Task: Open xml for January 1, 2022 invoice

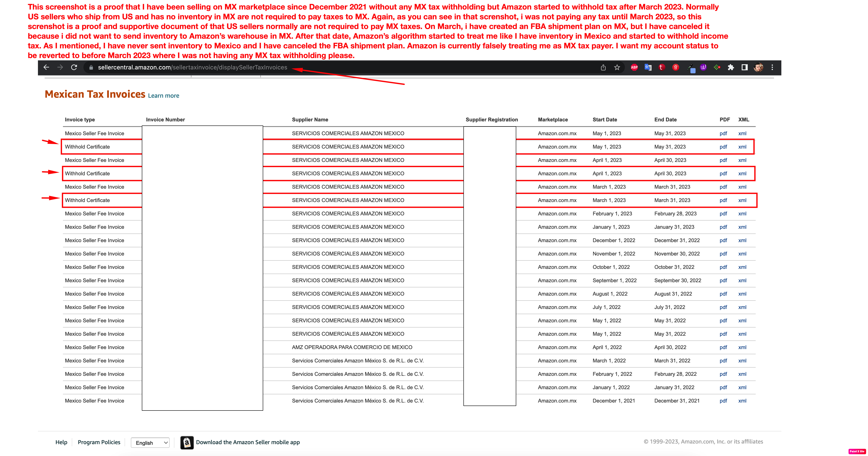Action: click(742, 388)
